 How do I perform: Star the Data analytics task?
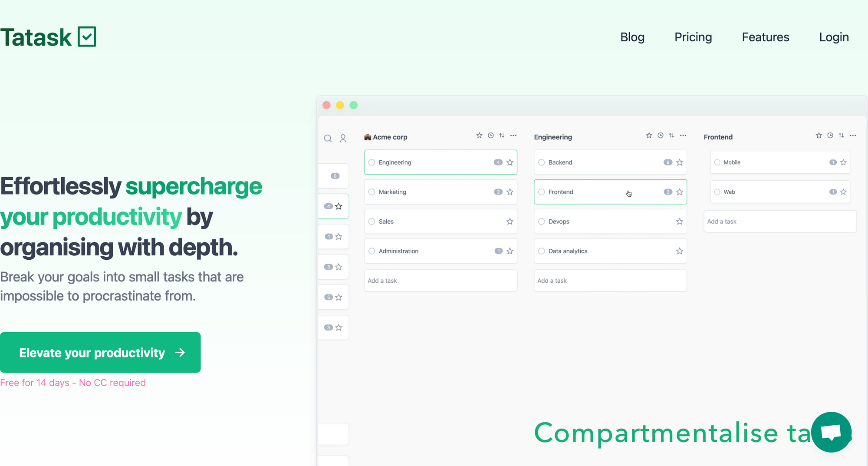click(x=679, y=251)
